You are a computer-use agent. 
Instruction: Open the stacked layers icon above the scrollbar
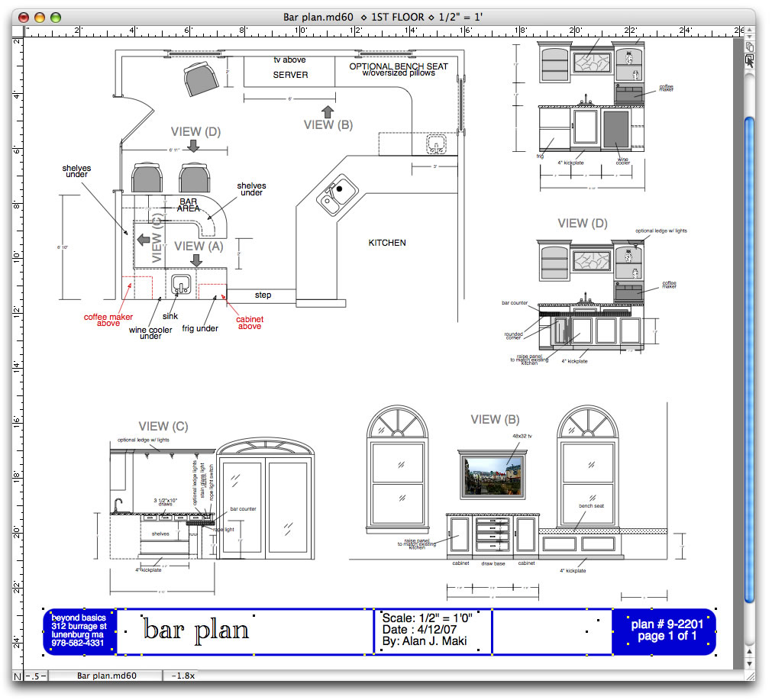[749, 47]
